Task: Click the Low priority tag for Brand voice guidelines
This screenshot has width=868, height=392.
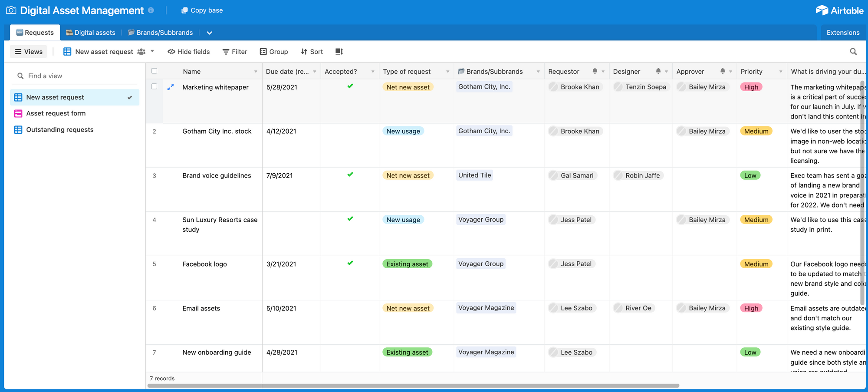Action: click(x=750, y=176)
